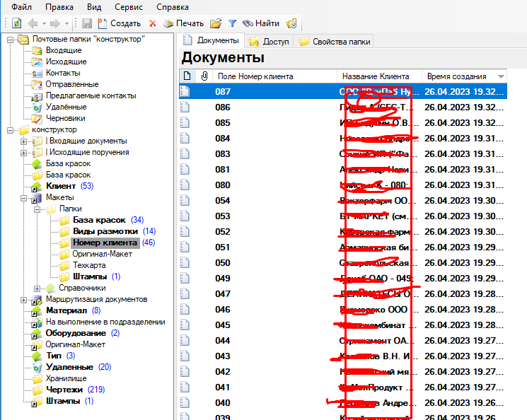The width and height of the screenshot is (527, 420).
Task: Open the Файл menu
Action: click(21, 7)
